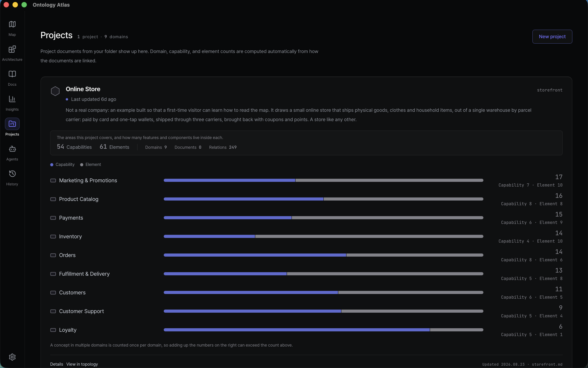588x368 pixels.
Task: Select the Marketing & Promotions label
Action: point(88,181)
